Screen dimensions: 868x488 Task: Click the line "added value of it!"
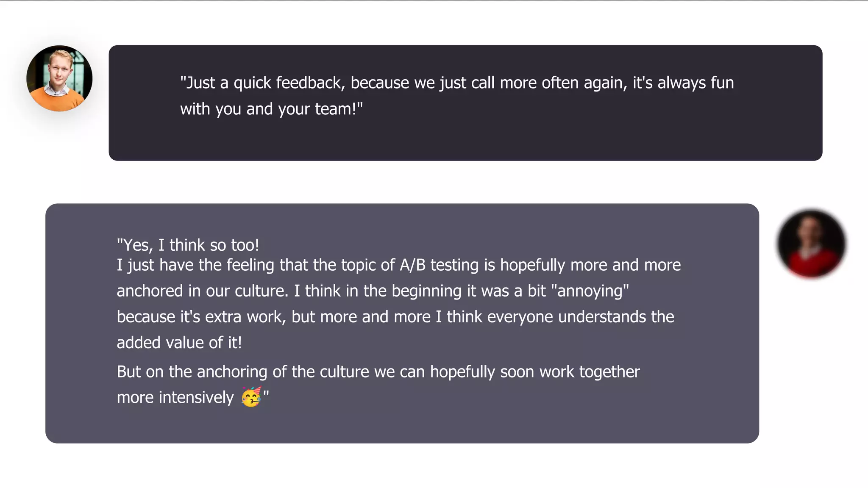pos(179,343)
